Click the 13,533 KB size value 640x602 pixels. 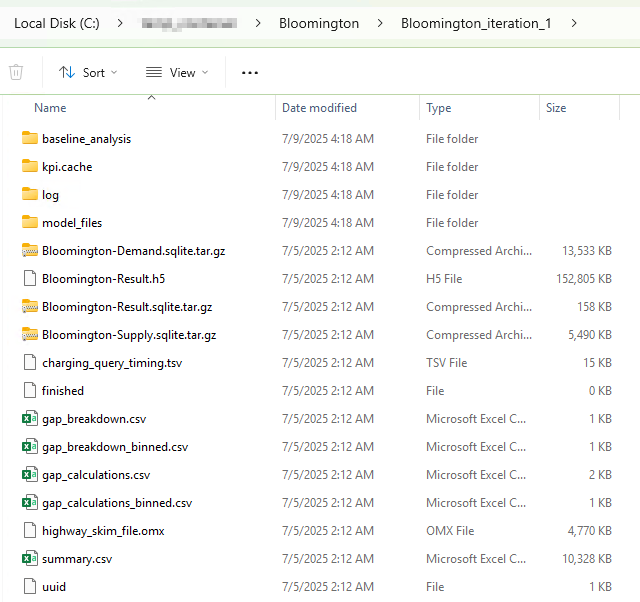(x=587, y=251)
